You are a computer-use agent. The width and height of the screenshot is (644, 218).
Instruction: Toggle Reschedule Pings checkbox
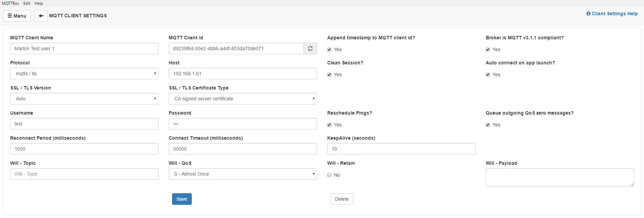click(329, 125)
